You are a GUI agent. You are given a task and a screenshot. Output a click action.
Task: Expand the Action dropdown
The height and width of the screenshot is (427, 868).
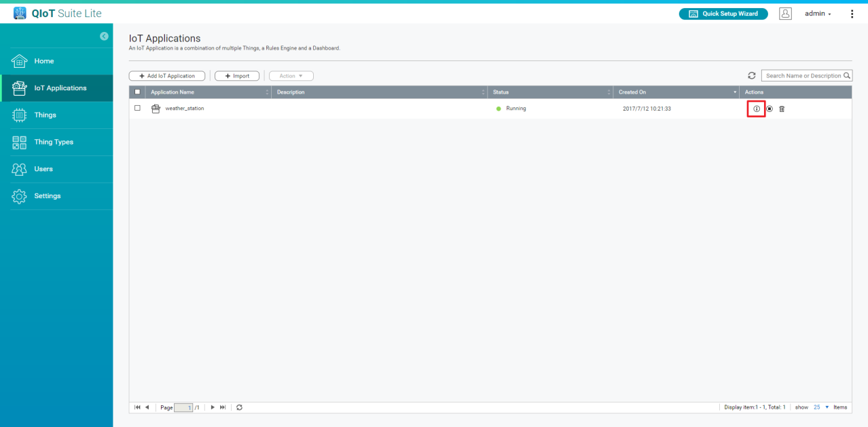pyautogui.click(x=291, y=76)
